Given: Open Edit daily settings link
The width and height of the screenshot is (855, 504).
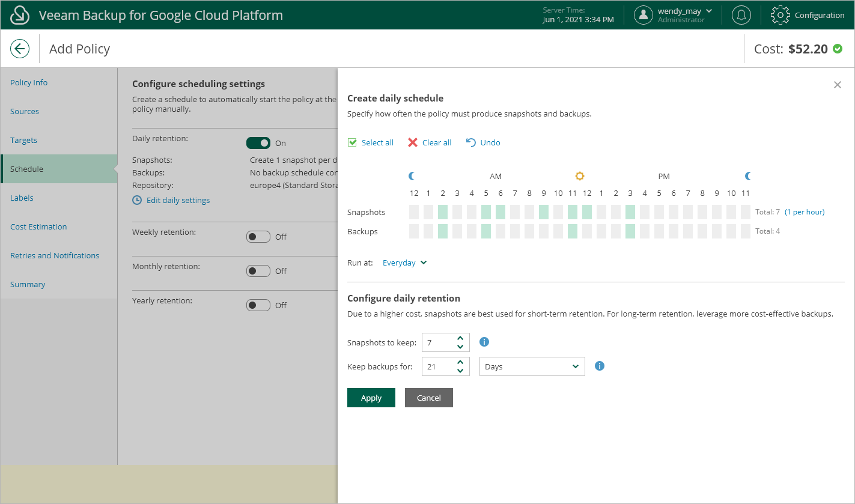Looking at the screenshot, I should click(171, 200).
